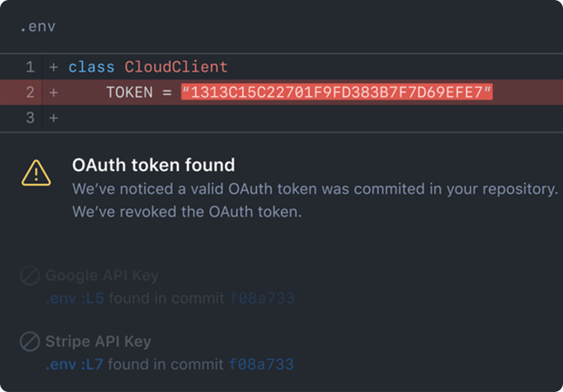Click the blocked icon beside Google API Key

(29, 276)
